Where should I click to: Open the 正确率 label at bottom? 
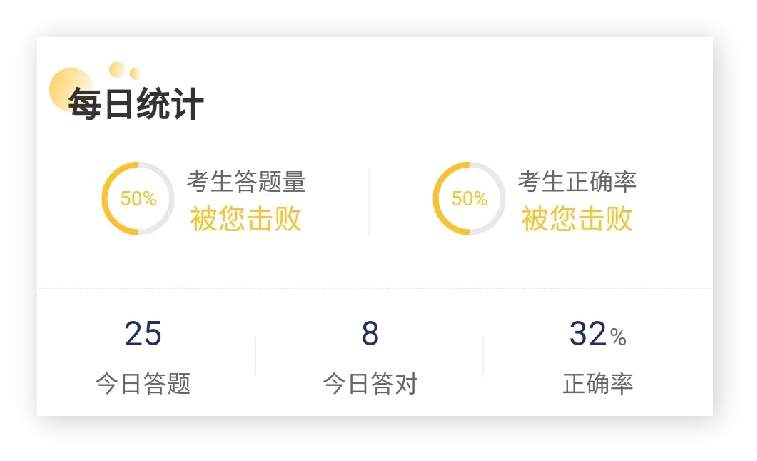(598, 384)
